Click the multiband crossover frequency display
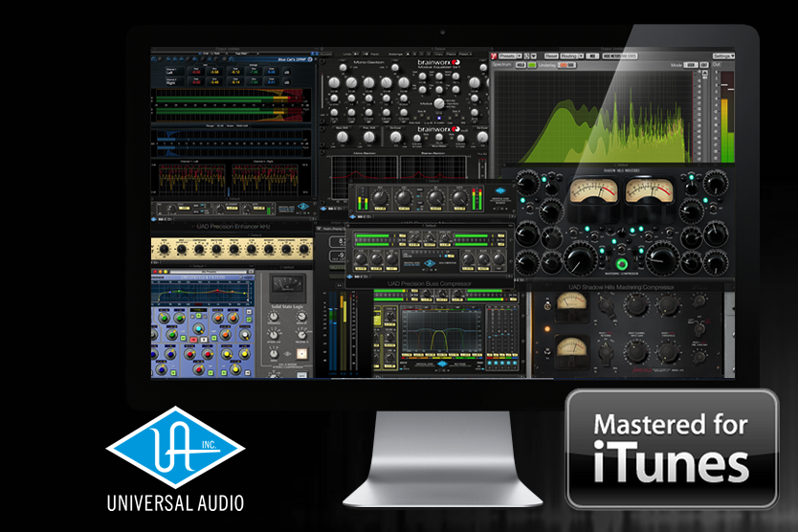This screenshot has height=532, width=798. coord(441,330)
